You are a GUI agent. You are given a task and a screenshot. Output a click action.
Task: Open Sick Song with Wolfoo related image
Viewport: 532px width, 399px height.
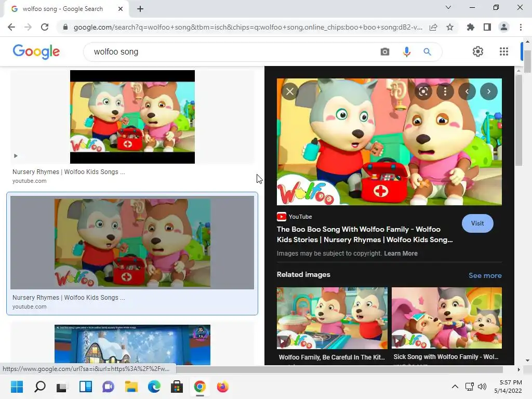(446, 318)
